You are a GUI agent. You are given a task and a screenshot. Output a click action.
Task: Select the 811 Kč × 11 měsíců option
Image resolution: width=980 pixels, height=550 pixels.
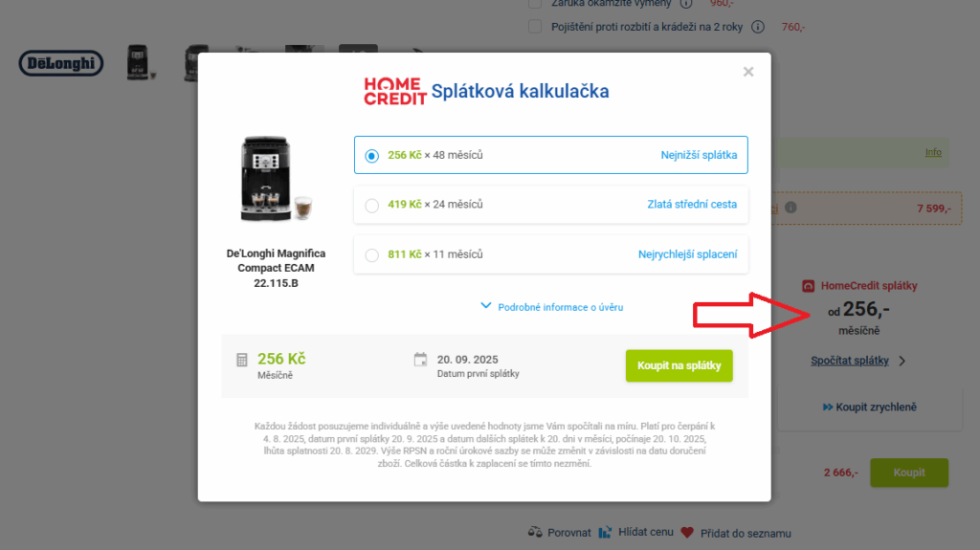coord(550,254)
